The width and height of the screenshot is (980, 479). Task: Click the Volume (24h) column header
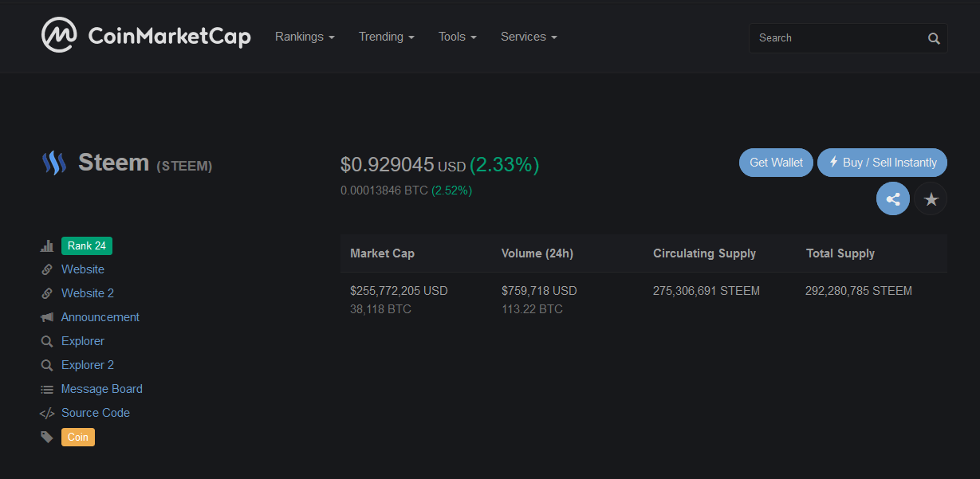[537, 253]
